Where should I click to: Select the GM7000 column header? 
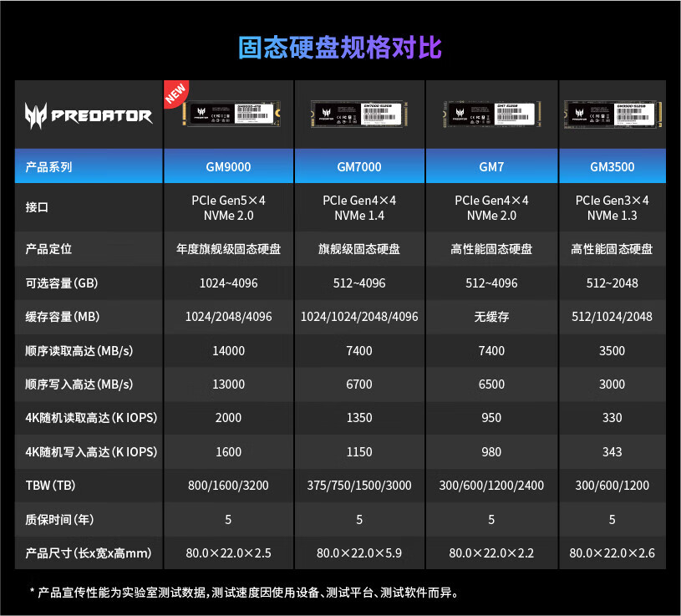click(x=359, y=166)
